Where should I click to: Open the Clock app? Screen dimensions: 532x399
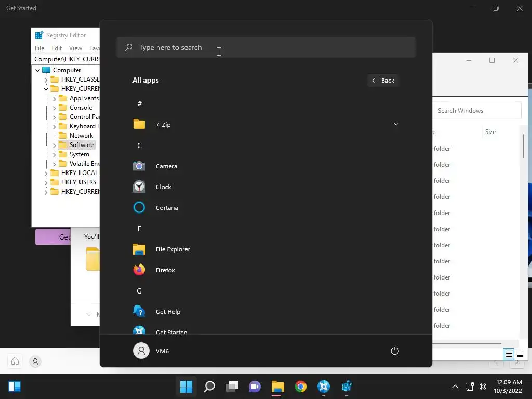coord(265,187)
